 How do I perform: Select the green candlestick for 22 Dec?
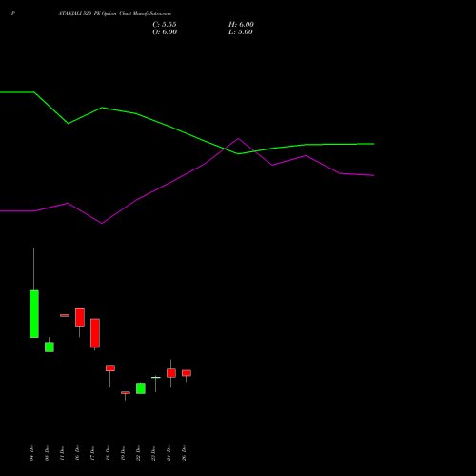141,388
